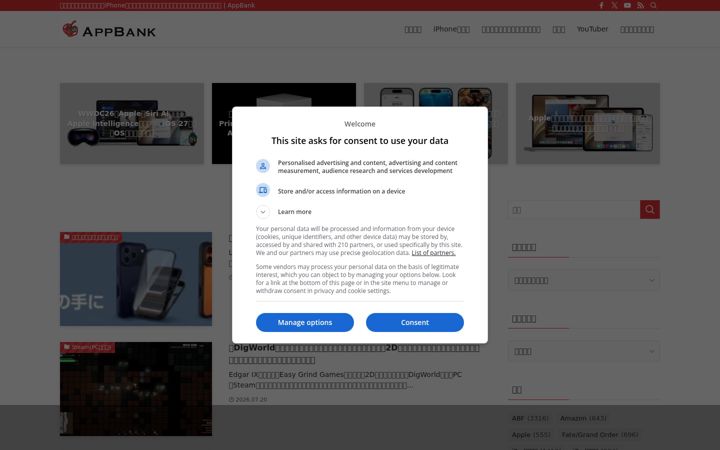Click 'This site asks for consent' heading
The image size is (720, 450).
[x=360, y=141]
